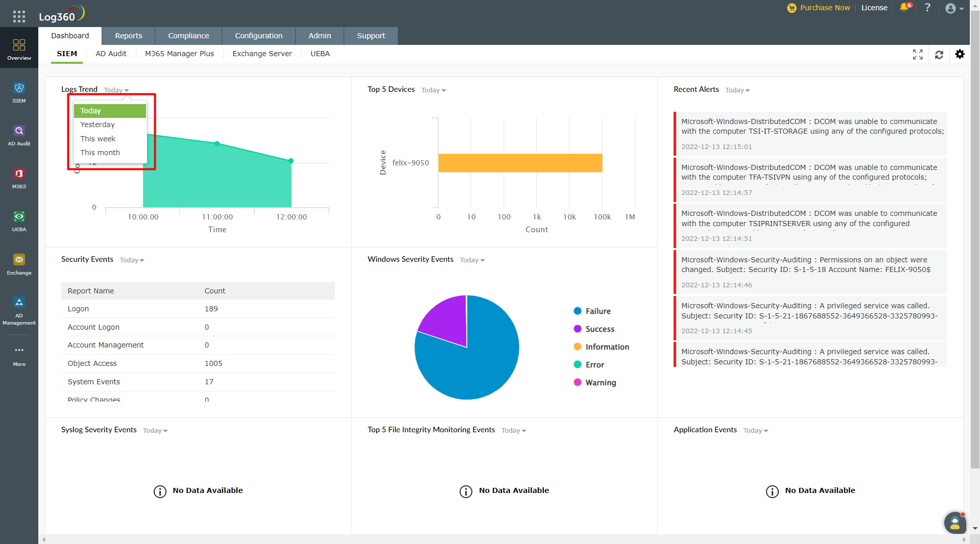This screenshot has height=544, width=980.
Task: Select the M365 Manager Plus sub-tab
Action: coord(179,54)
